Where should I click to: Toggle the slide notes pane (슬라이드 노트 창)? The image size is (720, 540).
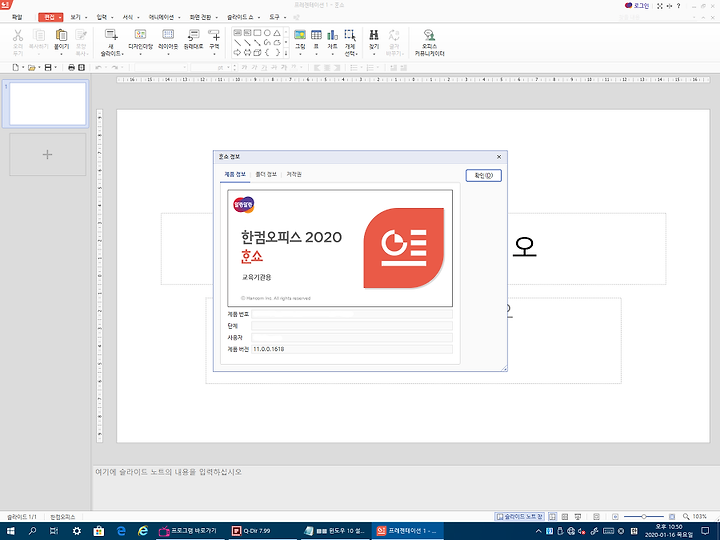tap(519, 517)
